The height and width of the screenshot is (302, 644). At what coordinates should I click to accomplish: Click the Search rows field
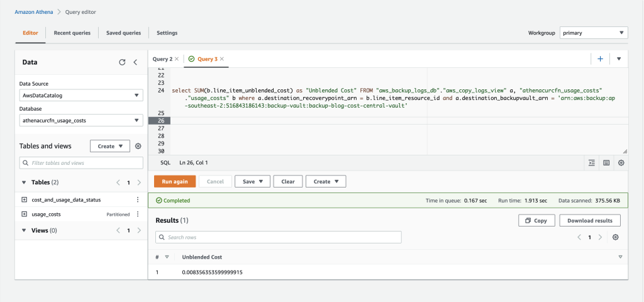279,237
